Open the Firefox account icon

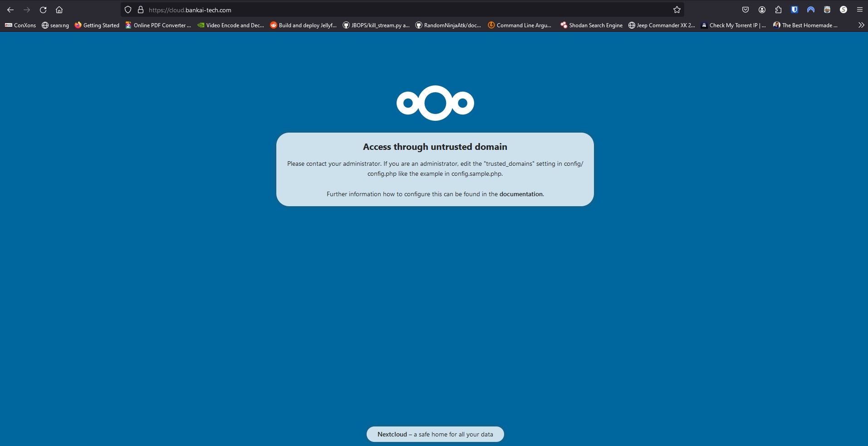762,10
